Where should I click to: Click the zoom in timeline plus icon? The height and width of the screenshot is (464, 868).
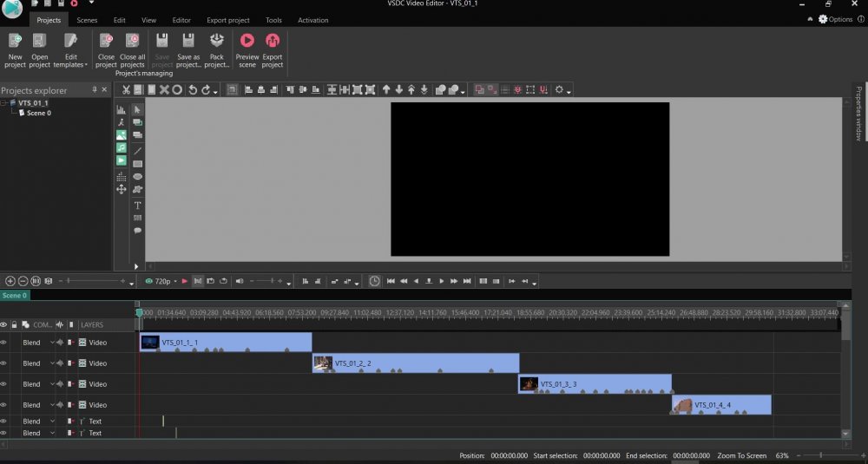coord(10,281)
